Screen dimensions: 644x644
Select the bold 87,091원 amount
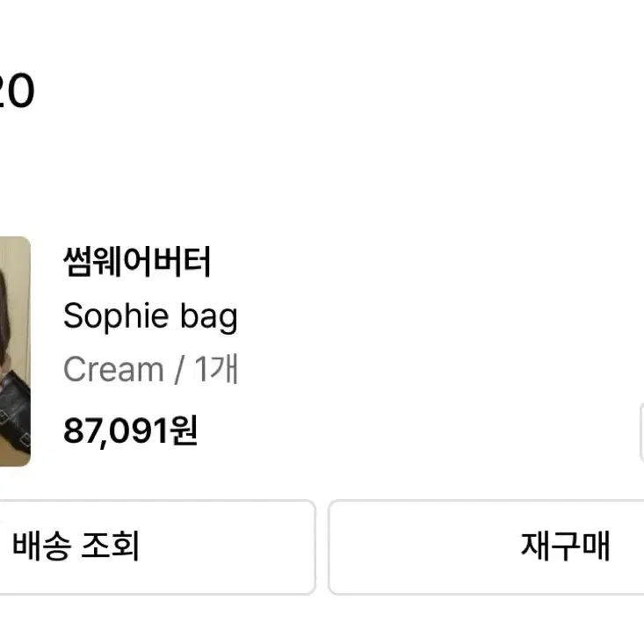(131, 431)
